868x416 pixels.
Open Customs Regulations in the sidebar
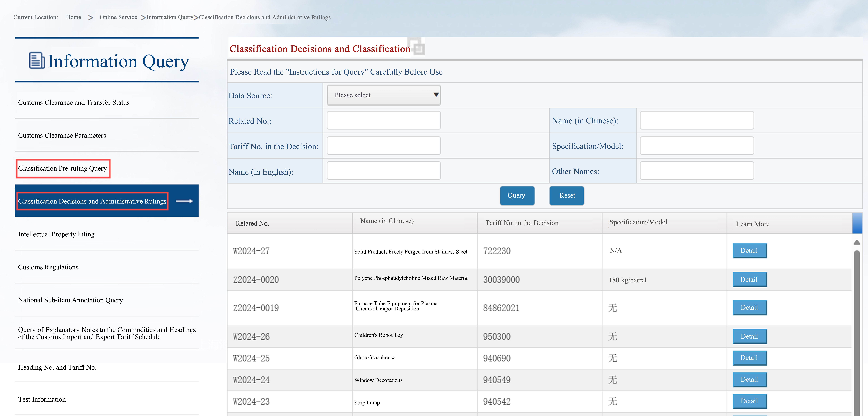[x=48, y=267]
